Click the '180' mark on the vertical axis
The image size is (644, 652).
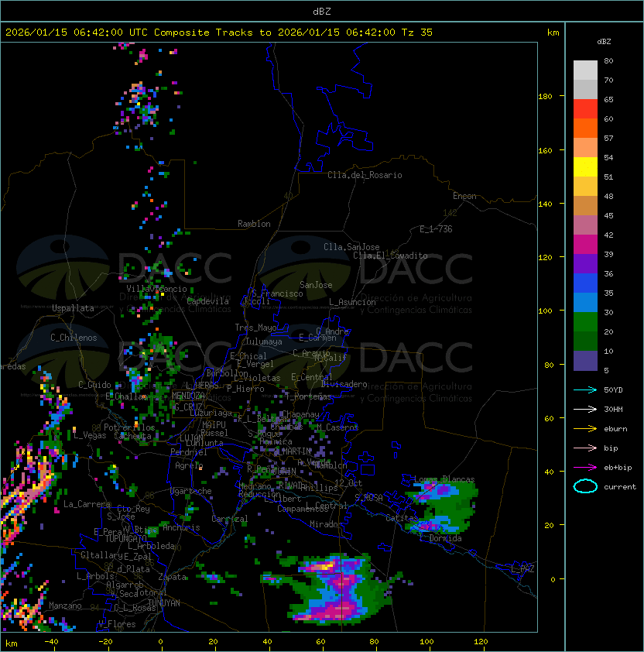click(545, 97)
